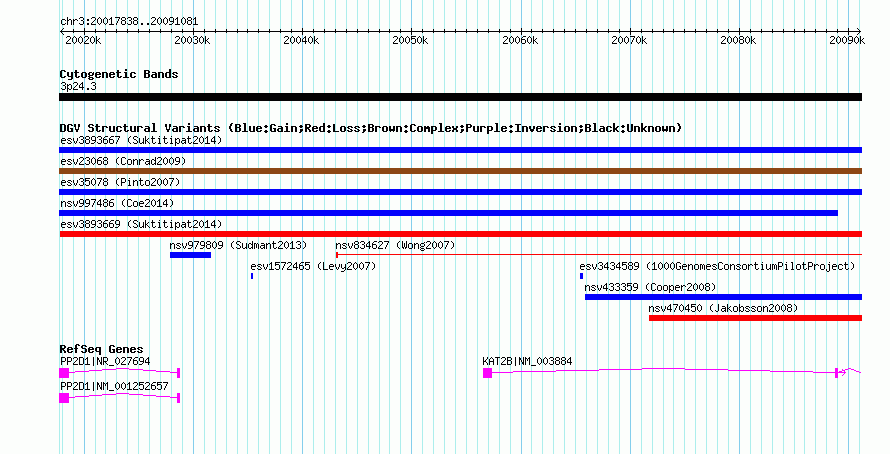Select the KAT2B first magenta exon block
The width and height of the screenshot is (890, 454).
(488, 373)
